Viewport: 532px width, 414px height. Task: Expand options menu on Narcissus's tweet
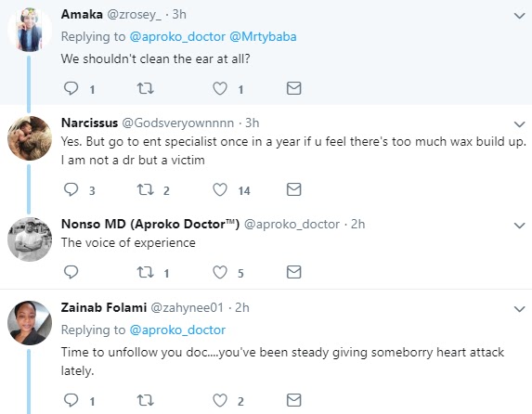point(519,124)
